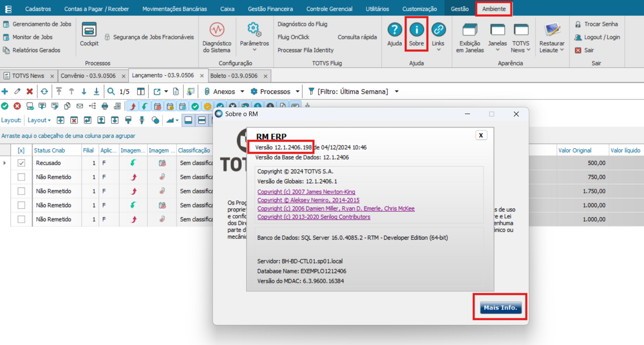Jump to the last record
Screen dimensions: 644x345
pyautogui.click(x=96, y=92)
